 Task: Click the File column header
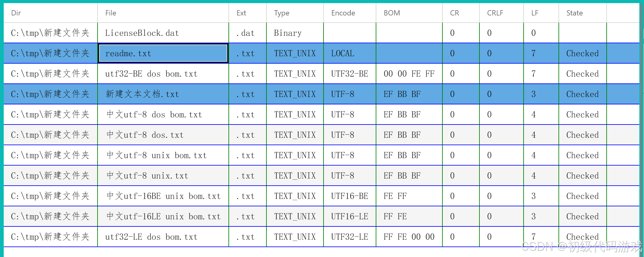[110, 13]
